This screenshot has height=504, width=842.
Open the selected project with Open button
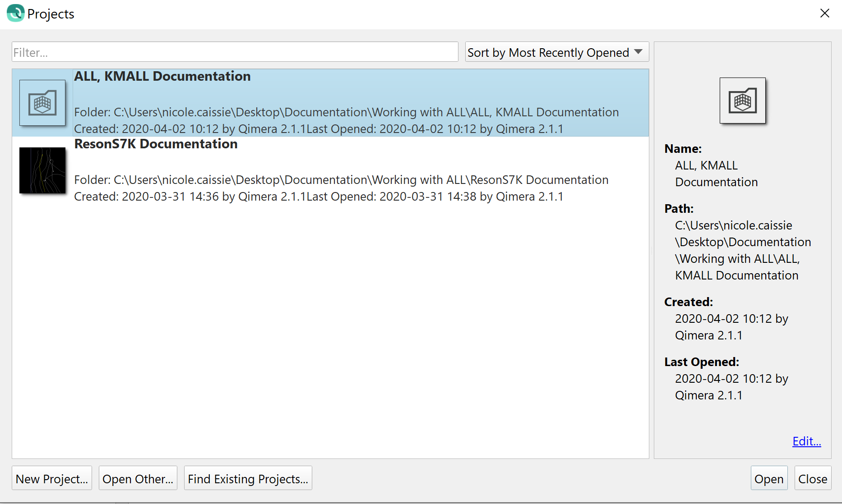[x=769, y=478]
